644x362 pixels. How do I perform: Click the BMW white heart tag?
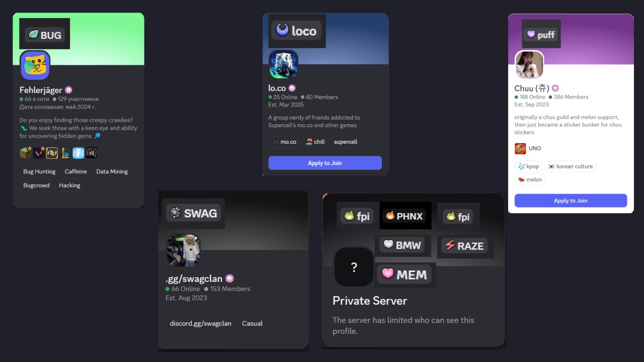tap(403, 245)
